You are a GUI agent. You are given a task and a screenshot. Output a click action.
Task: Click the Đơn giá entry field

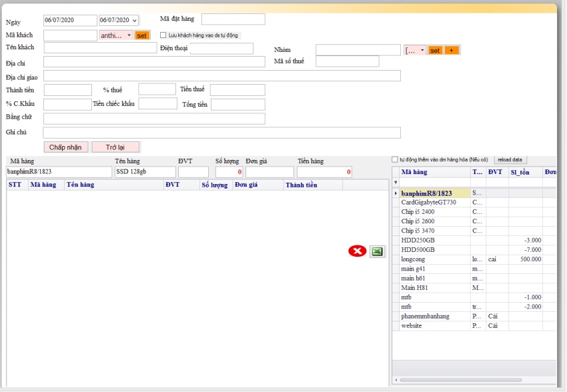pos(269,172)
